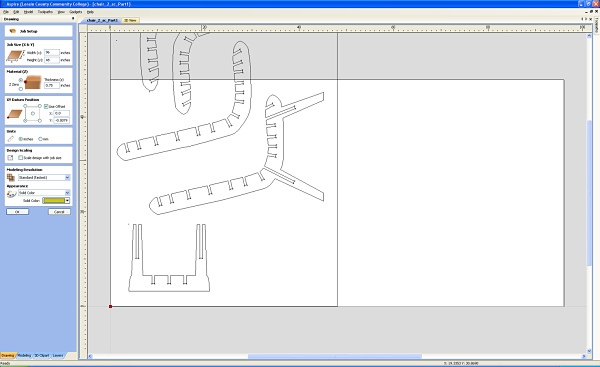Image resolution: width=600 pixels, height=367 pixels.
Task: Select Z Zero bottom of material radio
Action: pos(21,89)
